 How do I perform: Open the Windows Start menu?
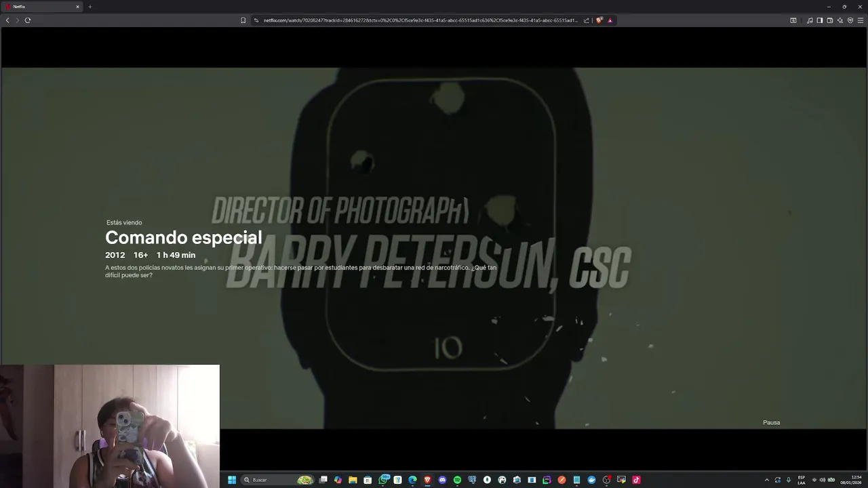coord(232,480)
